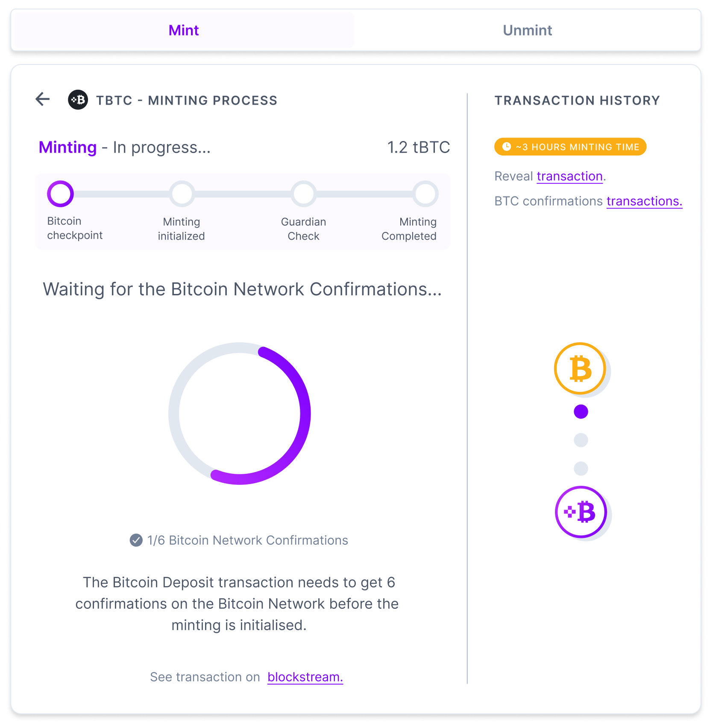Switch to the Mint tab

[183, 30]
